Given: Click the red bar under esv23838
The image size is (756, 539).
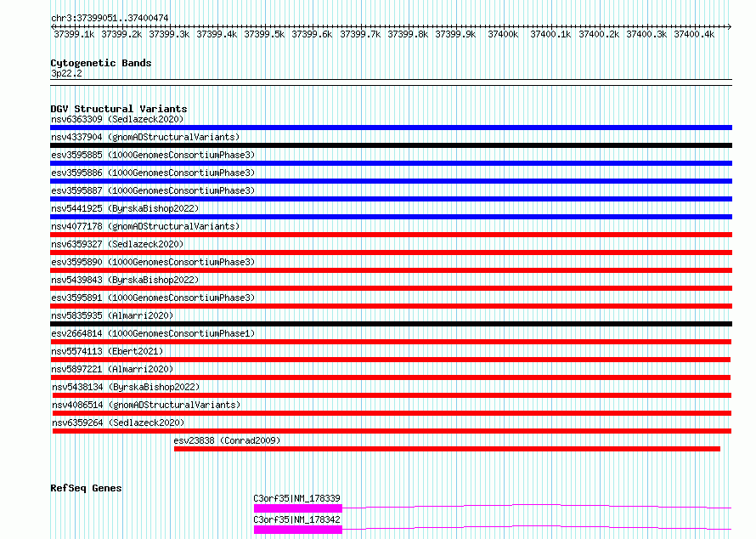Looking at the screenshot, I should (x=447, y=449).
